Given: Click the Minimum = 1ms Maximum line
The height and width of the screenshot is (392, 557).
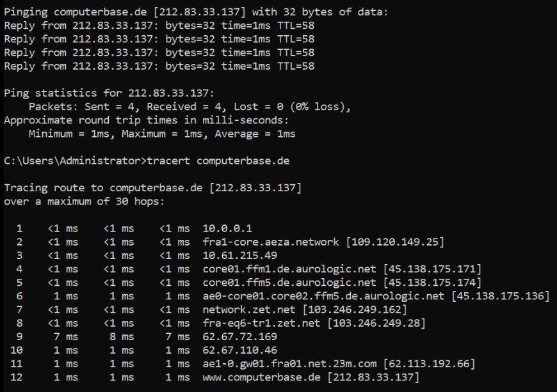Looking at the screenshot, I should [x=162, y=134].
